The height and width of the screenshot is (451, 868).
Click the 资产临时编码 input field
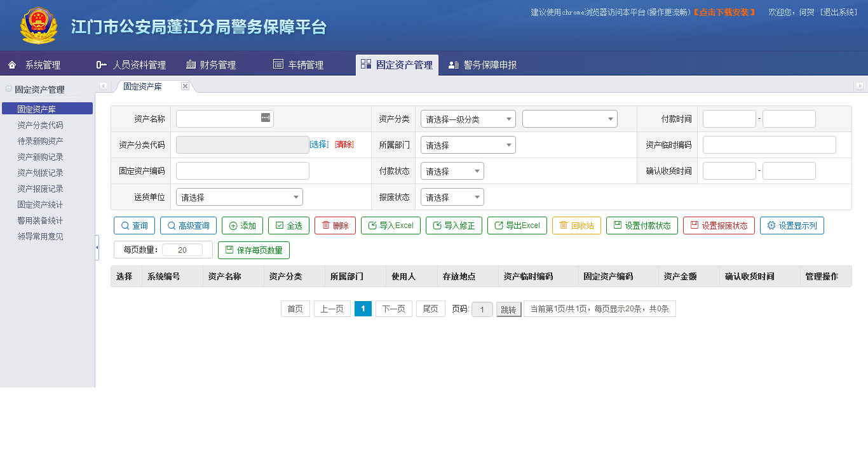click(770, 145)
